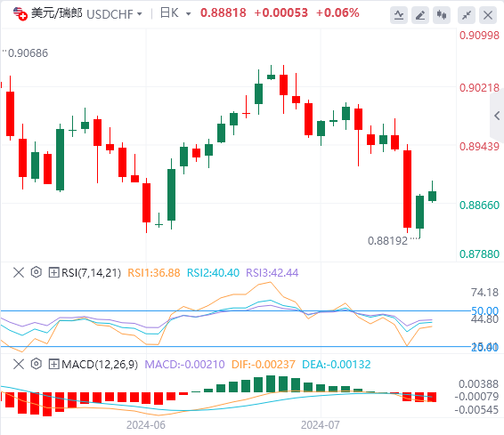The width and height of the screenshot is (504, 435).
Task: Click the 2024-07 date axis label
Action: coord(321,425)
